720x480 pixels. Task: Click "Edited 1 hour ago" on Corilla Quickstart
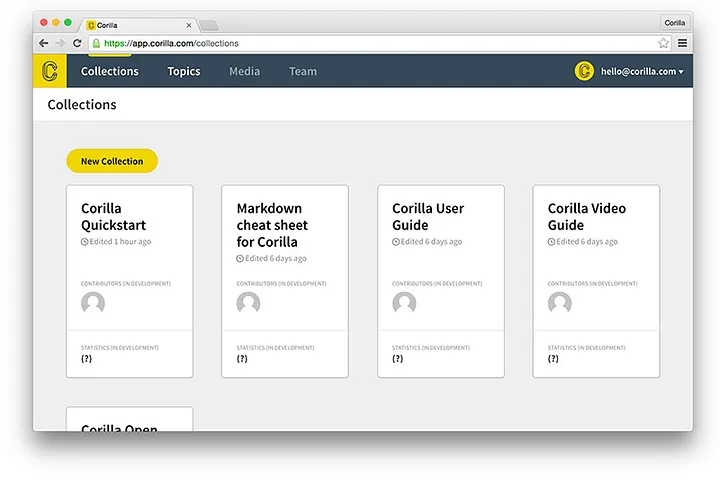click(120, 242)
